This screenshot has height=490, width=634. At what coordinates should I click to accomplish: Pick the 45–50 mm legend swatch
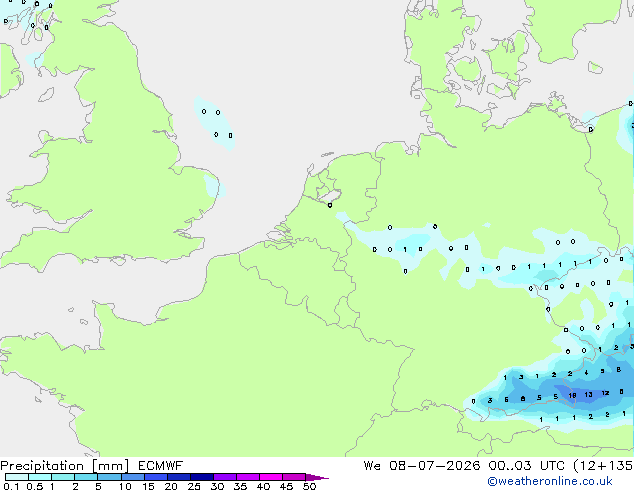294,477
